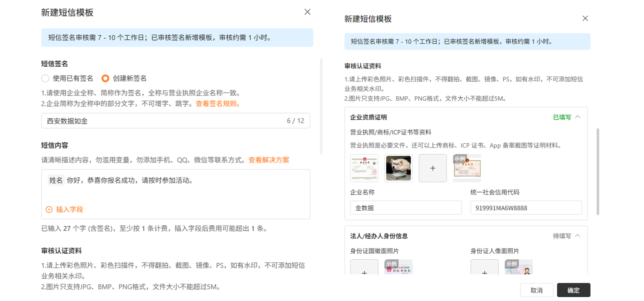Open the uploaded business license thumbnail
This screenshot has width=644, height=301.
click(x=364, y=168)
